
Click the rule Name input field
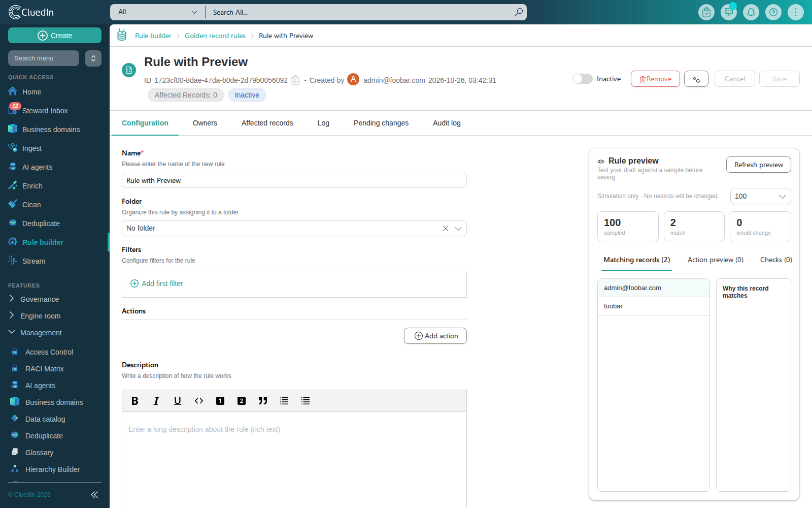pyautogui.click(x=294, y=180)
